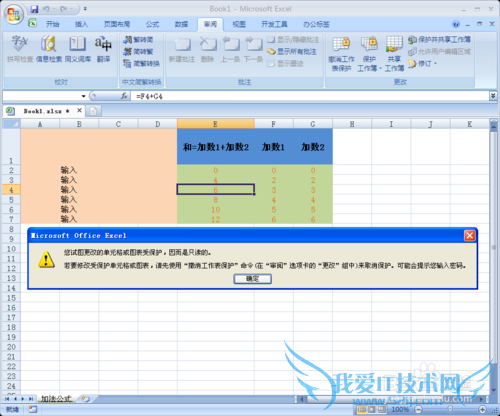
Task: Open the thesaurus tool
Action: click(x=77, y=49)
